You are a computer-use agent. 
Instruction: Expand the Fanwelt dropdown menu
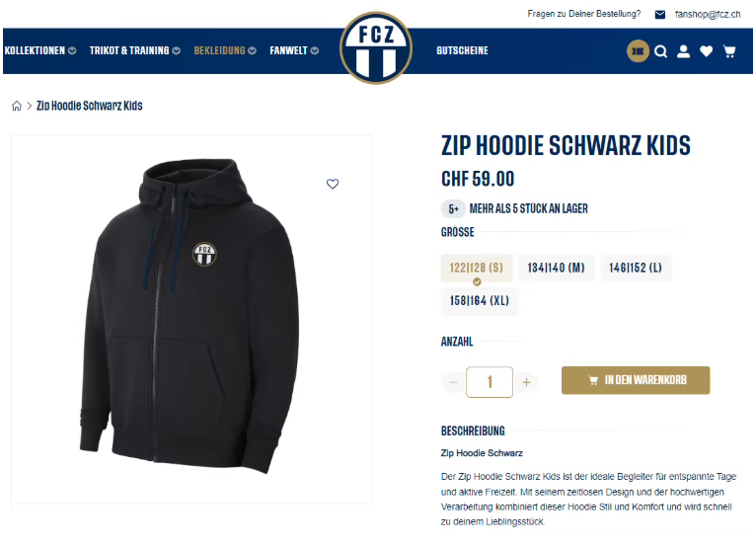click(x=294, y=50)
